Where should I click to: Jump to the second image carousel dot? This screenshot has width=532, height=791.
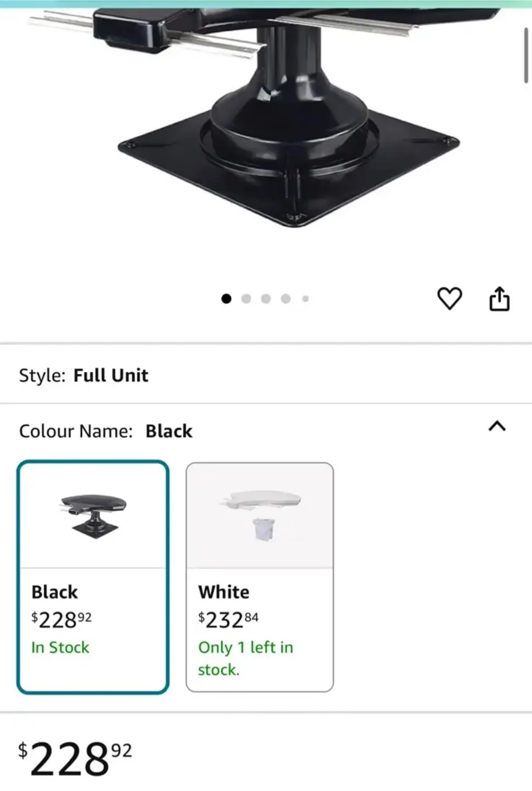click(x=246, y=298)
